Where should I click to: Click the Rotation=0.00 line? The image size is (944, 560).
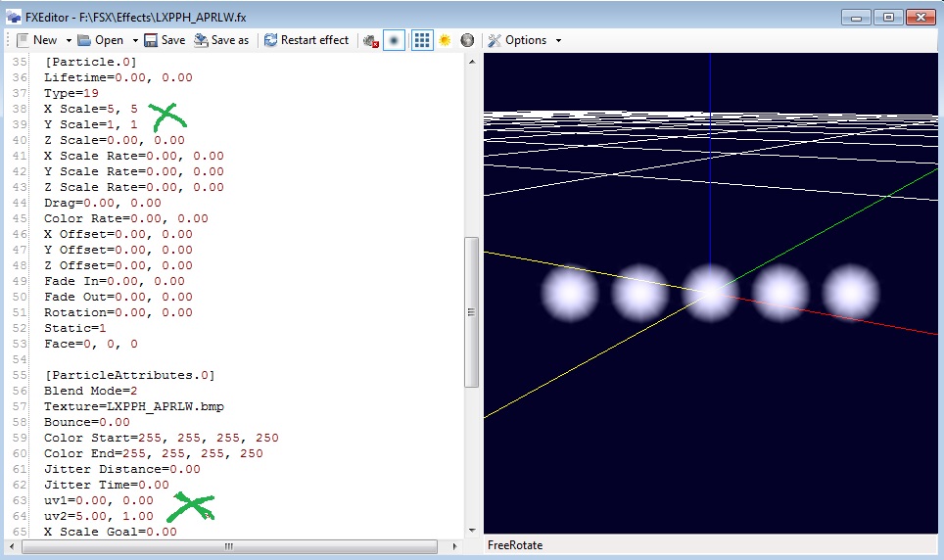(x=118, y=312)
